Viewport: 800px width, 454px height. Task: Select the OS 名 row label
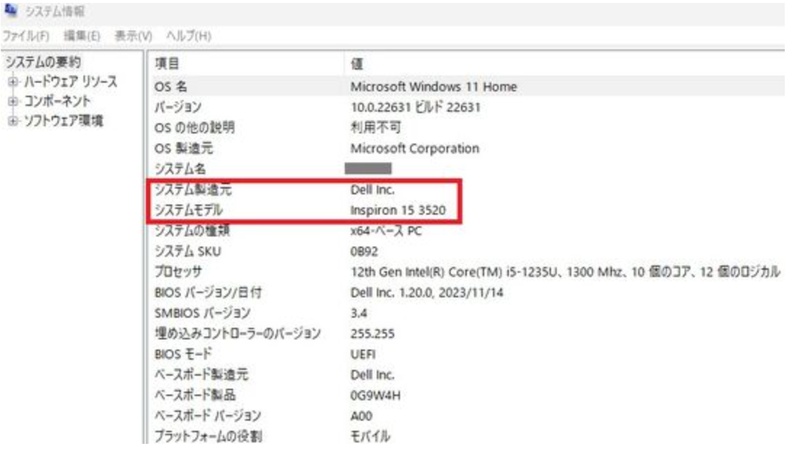(171, 87)
